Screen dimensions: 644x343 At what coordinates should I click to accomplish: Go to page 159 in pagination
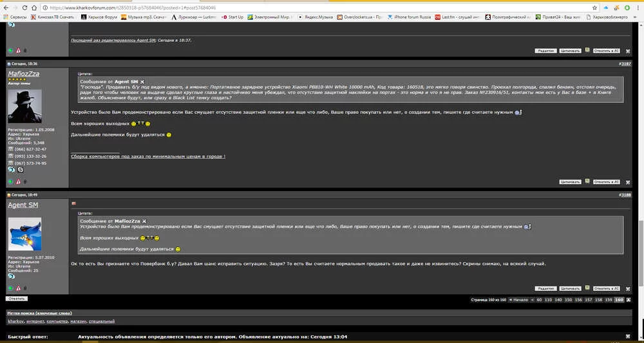(609, 300)
